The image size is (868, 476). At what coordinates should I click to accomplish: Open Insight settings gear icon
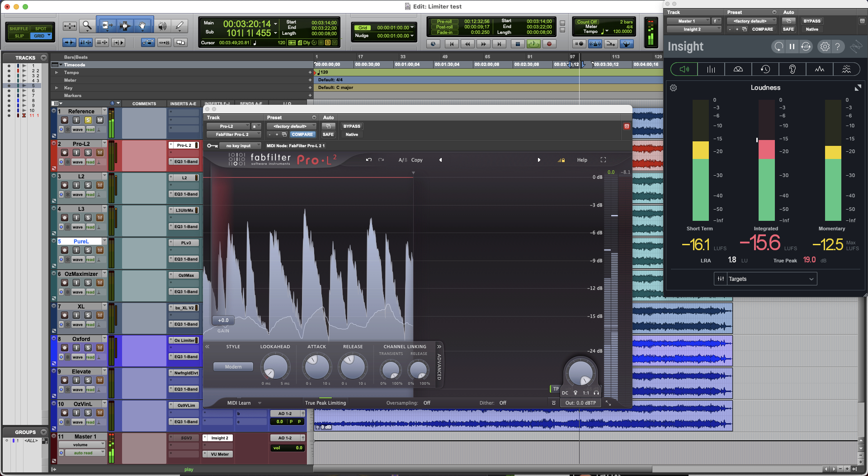(825, 47)
